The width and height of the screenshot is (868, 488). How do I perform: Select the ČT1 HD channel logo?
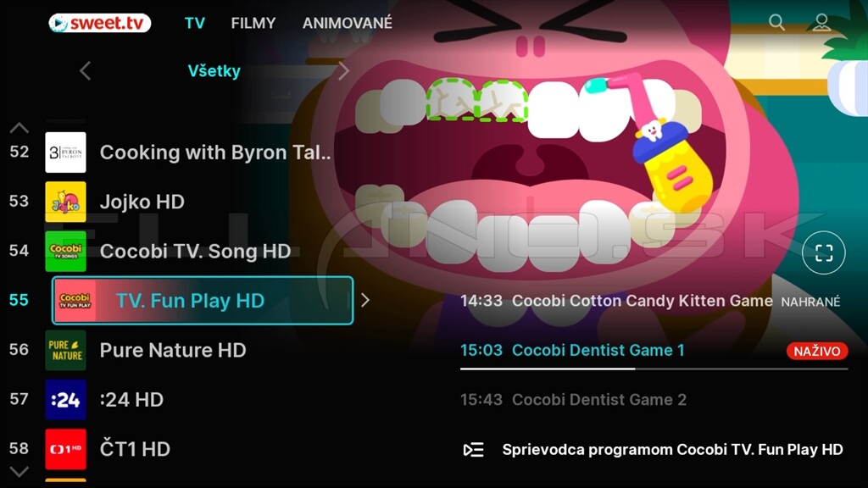65,449
